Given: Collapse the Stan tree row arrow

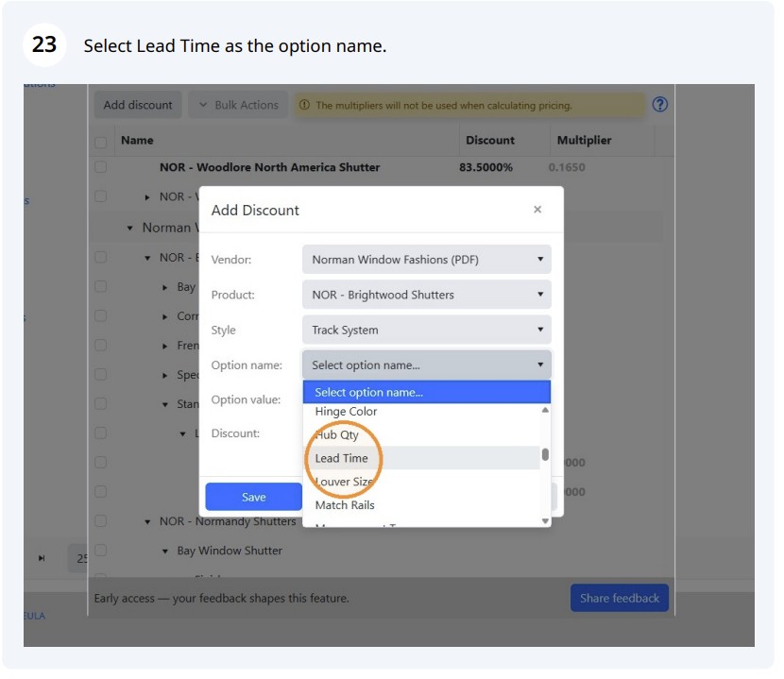Looking at the screenshot, I should (165, 404).
